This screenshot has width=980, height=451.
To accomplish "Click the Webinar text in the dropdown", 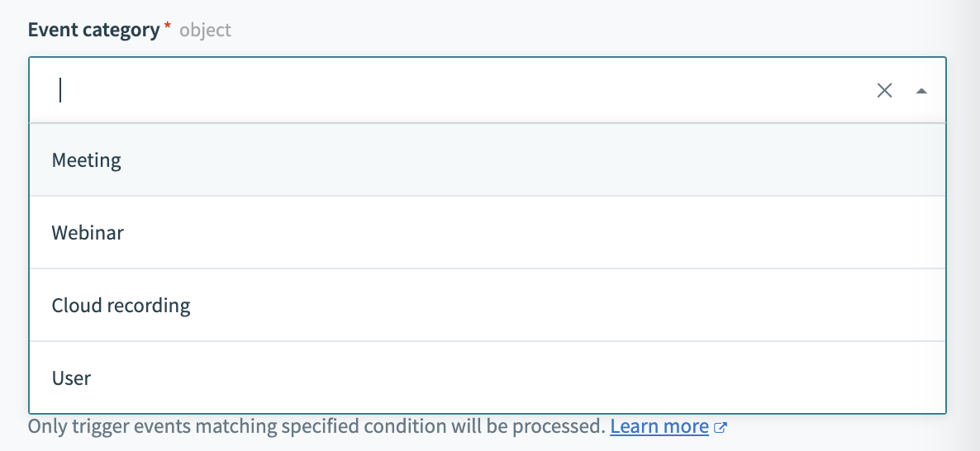I will tap(88, 233).
